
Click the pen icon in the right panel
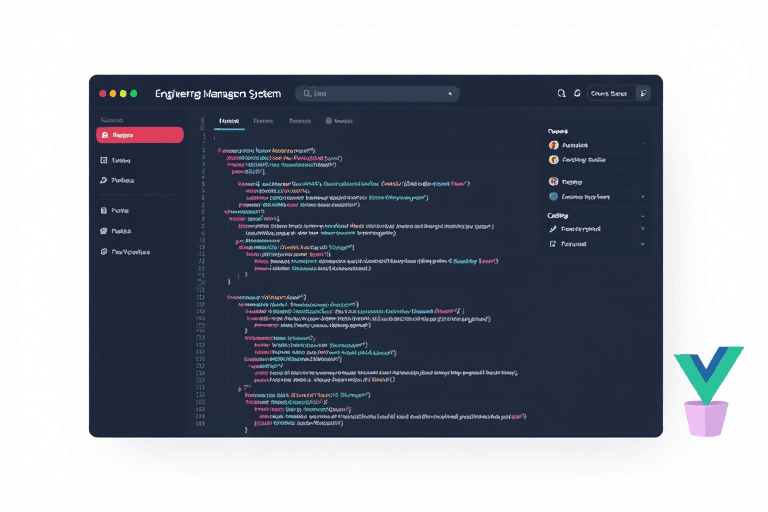click(x=553, y=228)
